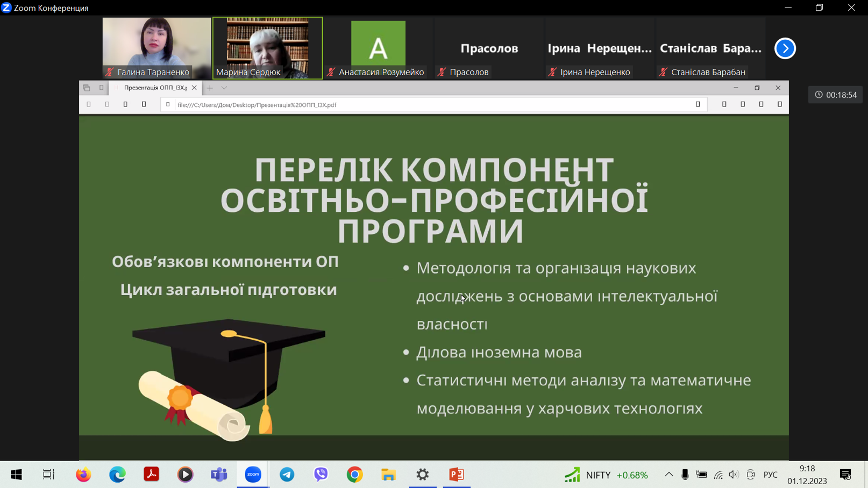This screenshot has width=868, height=488.
Task: Add a new browser tab
Action: coord(210,88)
